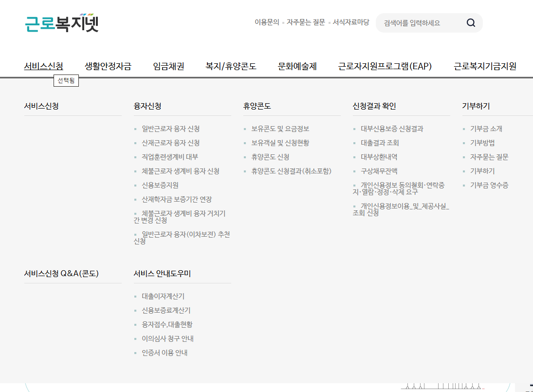Open 자주묻는 질문 in header
This screenshot has width=533, height=392.
click(x=306, y=22)
